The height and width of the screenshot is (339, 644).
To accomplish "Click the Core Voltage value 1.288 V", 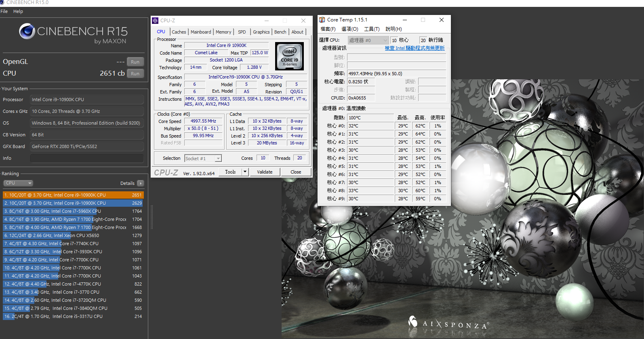I will coord(254,67).
